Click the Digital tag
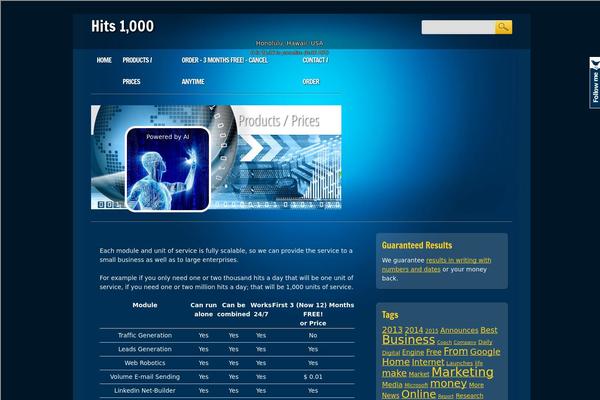Viewport: 600px width, 400px height. (x=391, y=353)
